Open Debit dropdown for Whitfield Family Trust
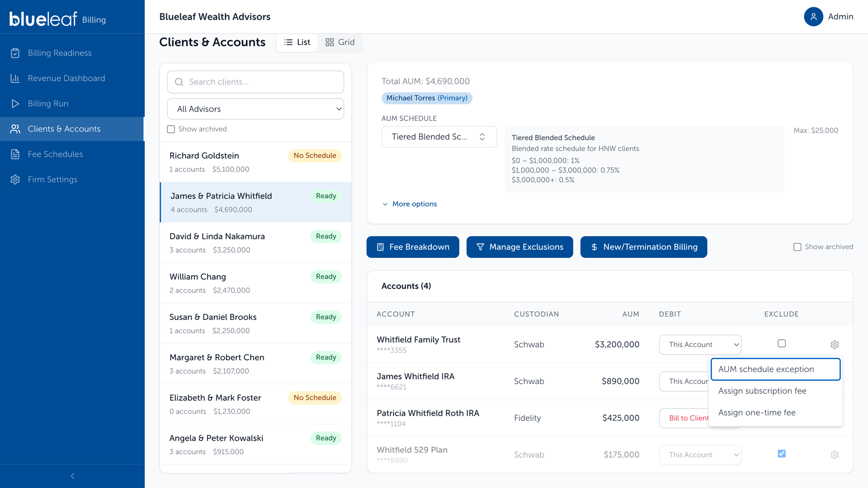 (700, 345)
